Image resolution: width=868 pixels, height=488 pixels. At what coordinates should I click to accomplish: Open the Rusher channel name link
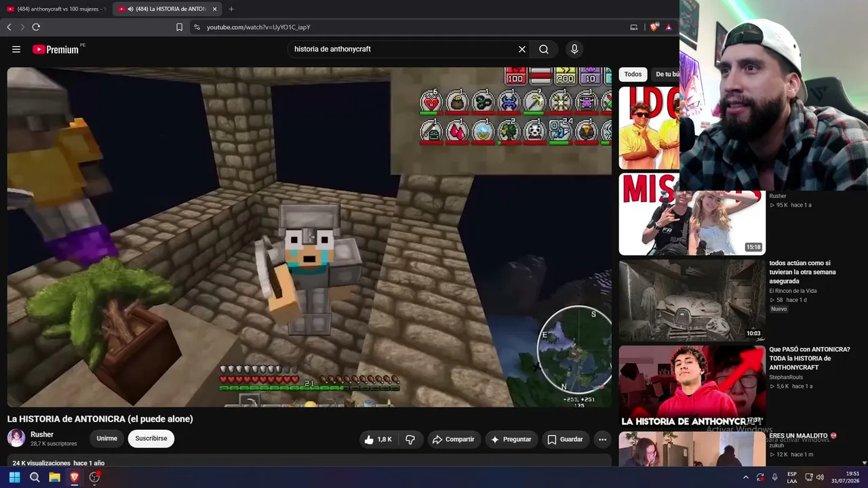coord(42,434)
